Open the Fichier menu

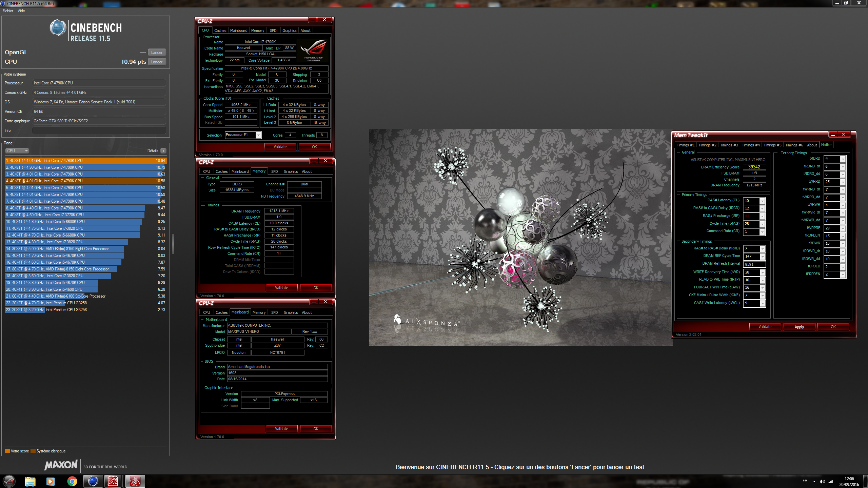8,11
